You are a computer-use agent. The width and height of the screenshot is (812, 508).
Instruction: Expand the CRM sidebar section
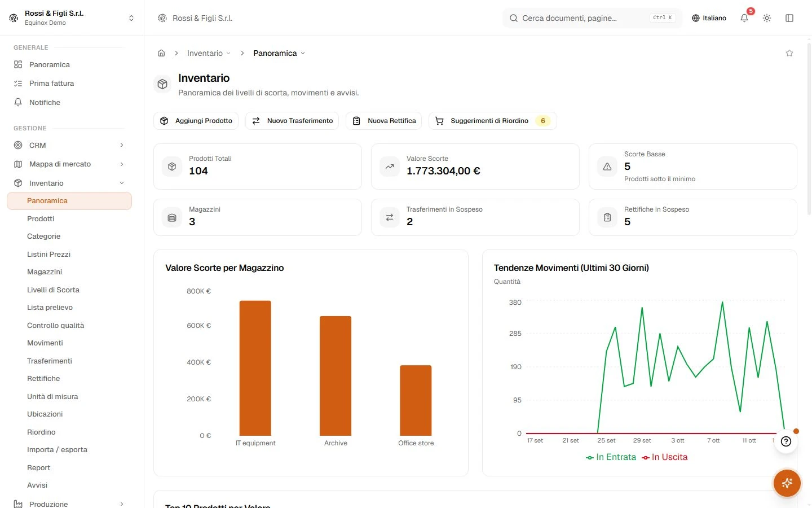tap(69, 145)
